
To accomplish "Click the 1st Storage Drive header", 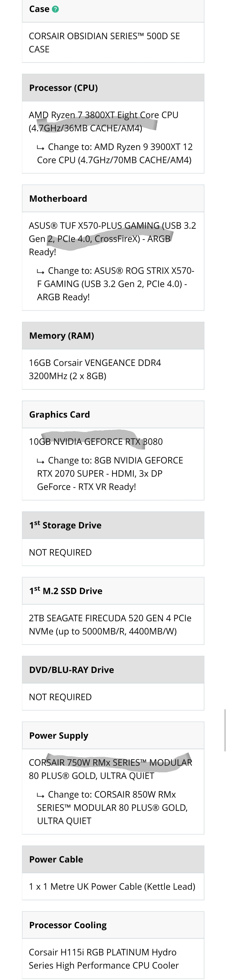I will (113, 525).
